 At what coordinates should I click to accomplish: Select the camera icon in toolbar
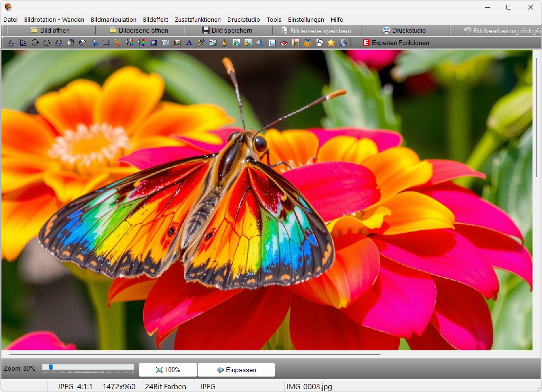(165, 43)
